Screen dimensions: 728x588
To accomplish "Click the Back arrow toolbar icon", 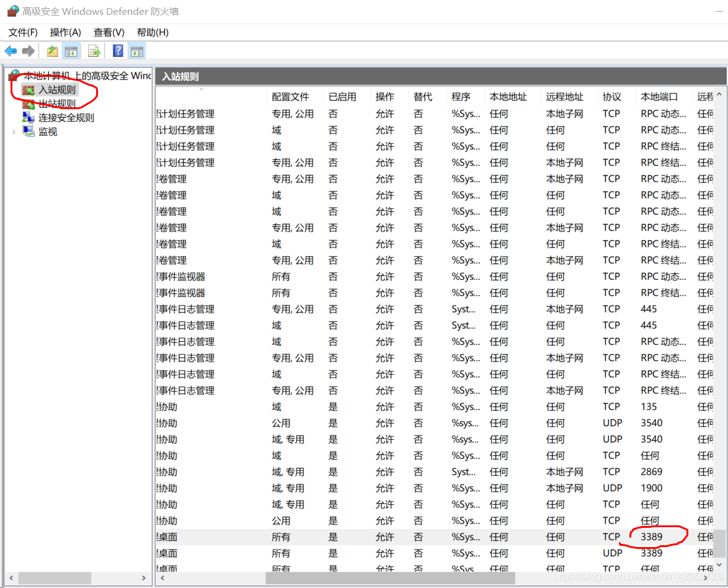I will pyautogui.click(x=11, y=51).
